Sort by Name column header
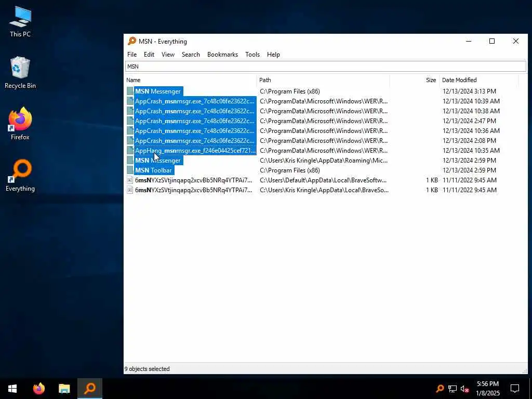 coord(190,80)
